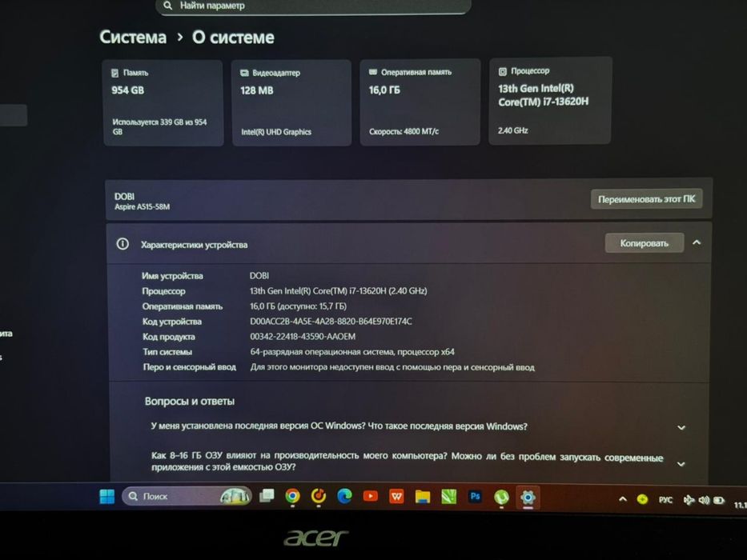Click the magnifier icon in Найти параметр
Image resolution: width=747 pixels, height=560 pixels.
coord(167,6)
